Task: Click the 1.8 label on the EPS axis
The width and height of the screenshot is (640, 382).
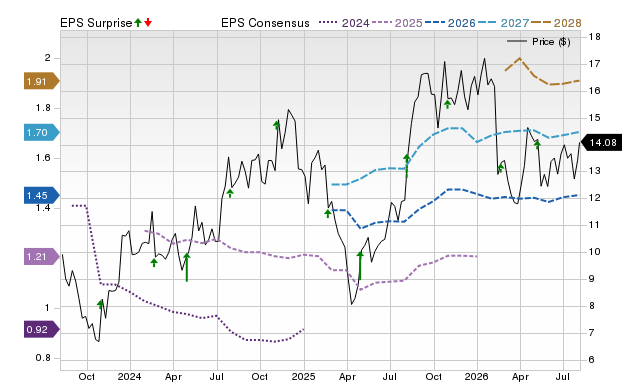Action: click(43, 108)
